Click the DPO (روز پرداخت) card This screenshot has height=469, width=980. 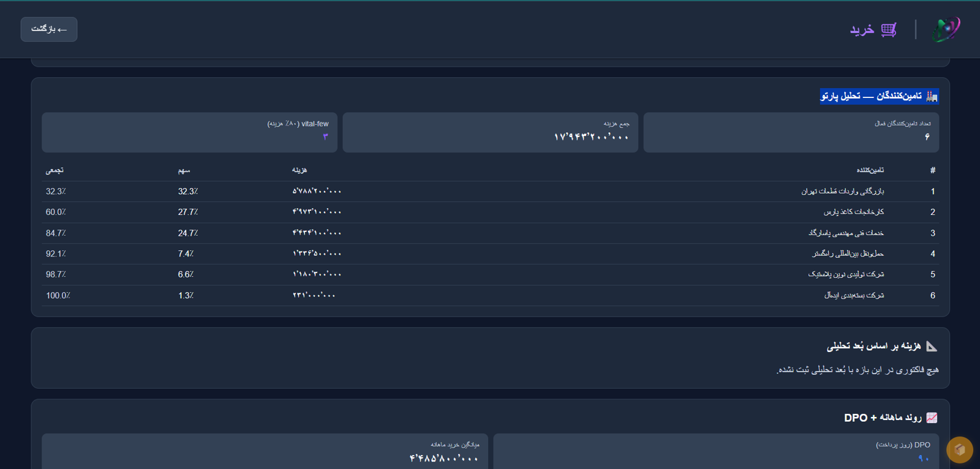pos(716,452)
